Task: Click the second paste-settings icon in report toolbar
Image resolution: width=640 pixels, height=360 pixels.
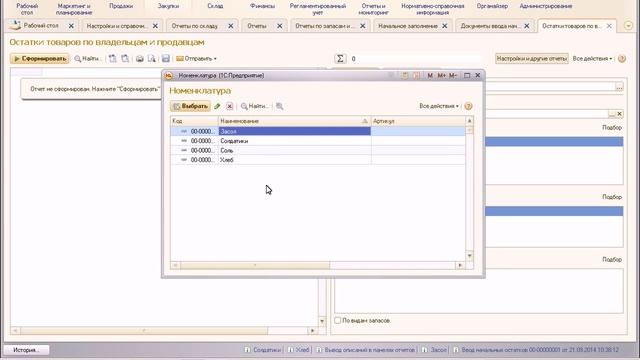Action: 125,59
